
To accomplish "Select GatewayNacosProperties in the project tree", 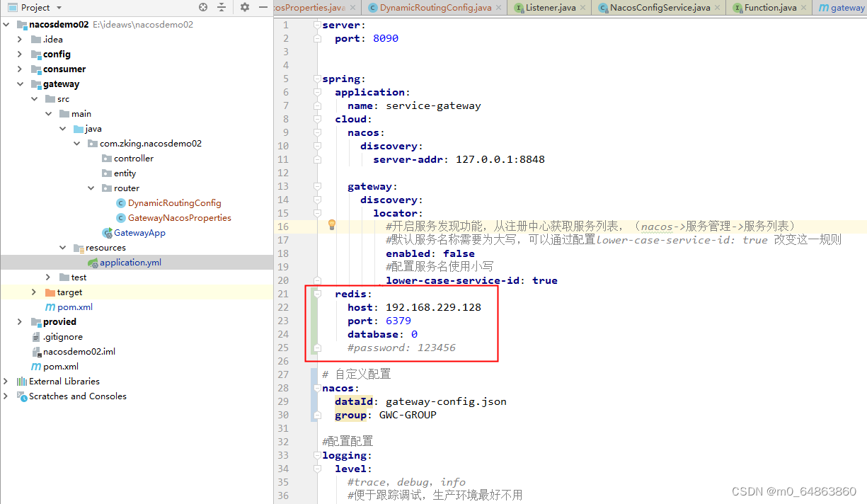I will [179, 218].
